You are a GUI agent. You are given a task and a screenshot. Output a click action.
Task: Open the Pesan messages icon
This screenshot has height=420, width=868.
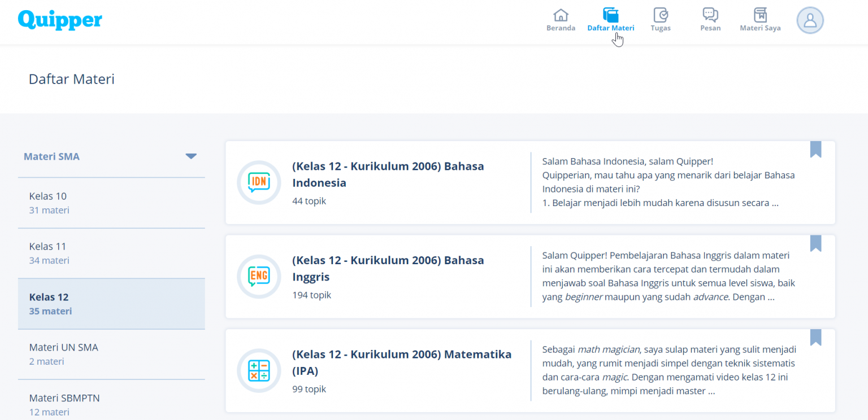(710, 15)
